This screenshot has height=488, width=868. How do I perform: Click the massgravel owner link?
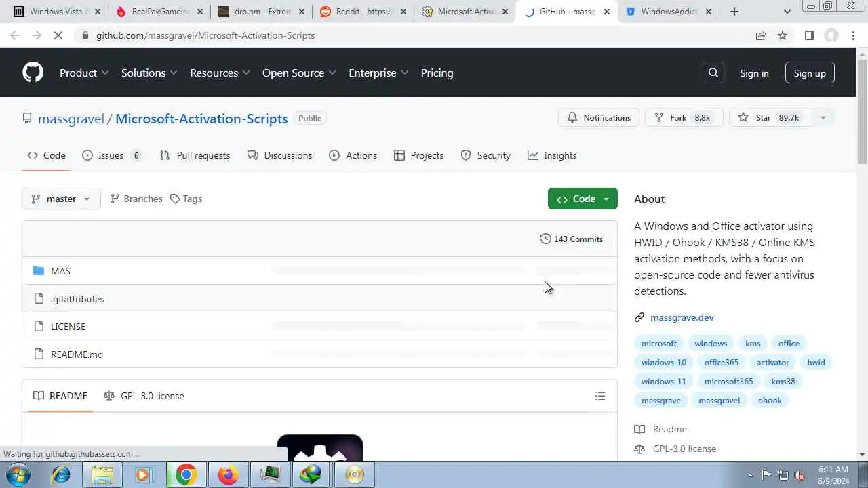tap(71, 119)
